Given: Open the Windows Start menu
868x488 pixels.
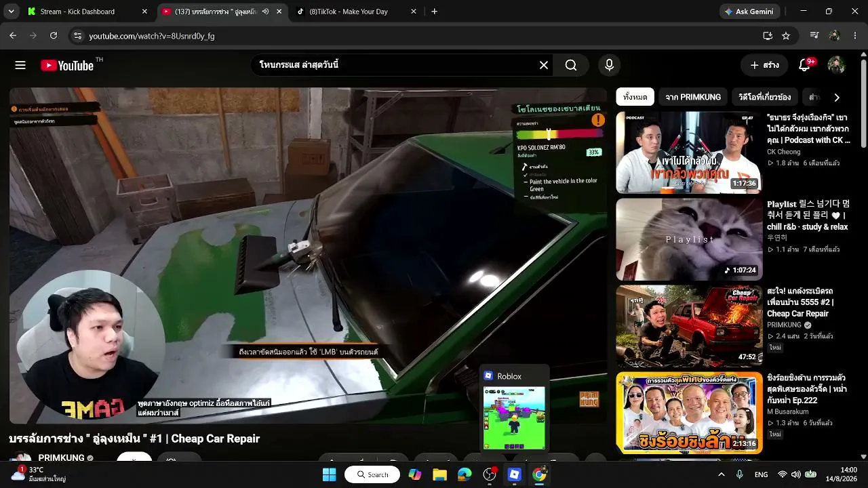Looking at the screenshot, I should point(330,474).
